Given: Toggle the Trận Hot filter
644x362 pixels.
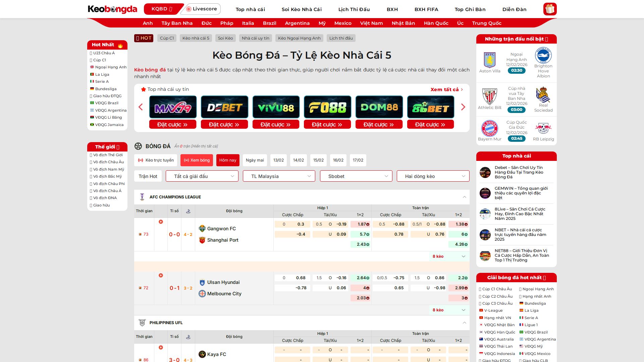Looking at the screenshot, I should pyautogui.click(x=148, y=176).
